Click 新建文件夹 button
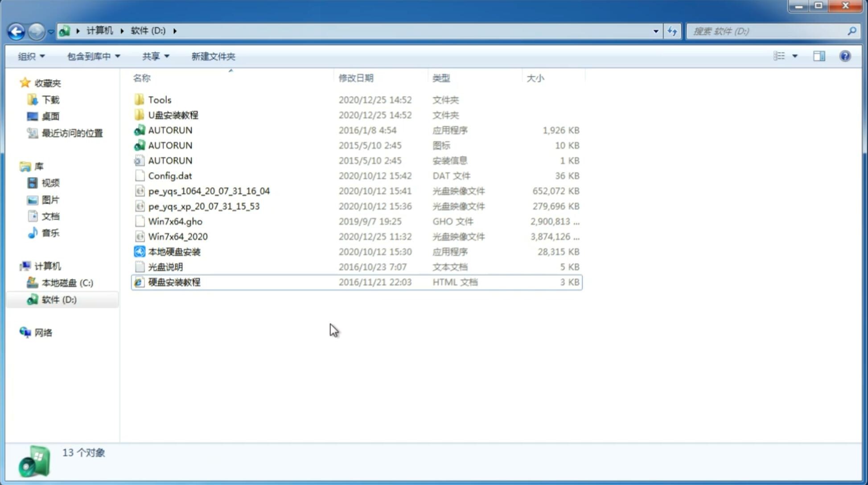The width and height of the screenshot is (868, 485). (x=214, y=56)
